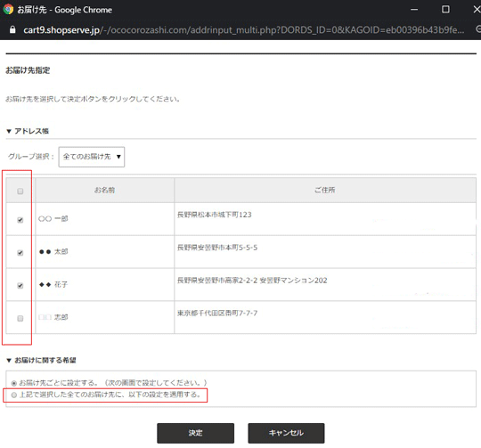The width and height of the screenshot is (481, 448).
Task: Check the checkbox for □□ 志郎
Action: pyautogui.click(x=20, y=318)
